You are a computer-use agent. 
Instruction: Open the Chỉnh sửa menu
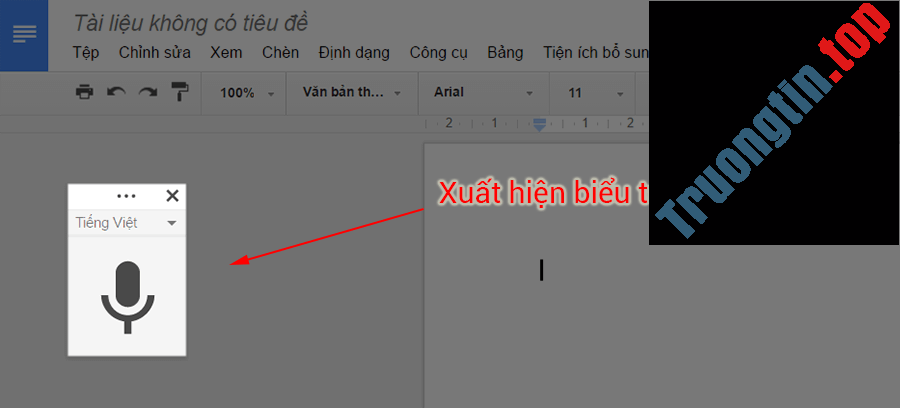pos(155,53)
